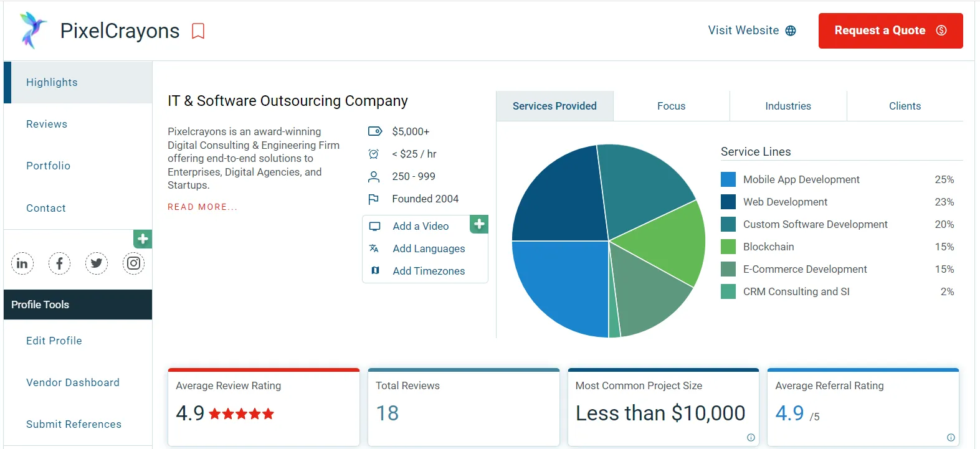
Task: Click info icon in Average Referral Rating card
Action: tap(951, 437)
